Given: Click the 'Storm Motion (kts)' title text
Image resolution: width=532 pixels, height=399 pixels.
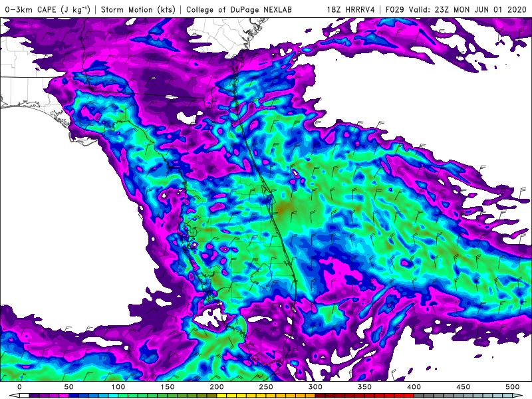Looking at the screenshot, I should click(x=138, y=10).
